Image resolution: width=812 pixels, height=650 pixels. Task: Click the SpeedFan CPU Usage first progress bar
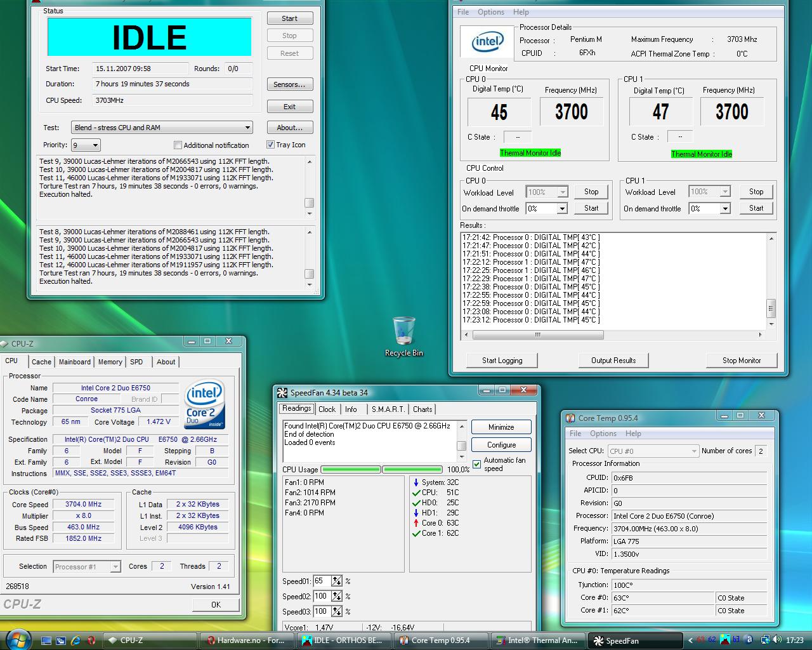351,470
